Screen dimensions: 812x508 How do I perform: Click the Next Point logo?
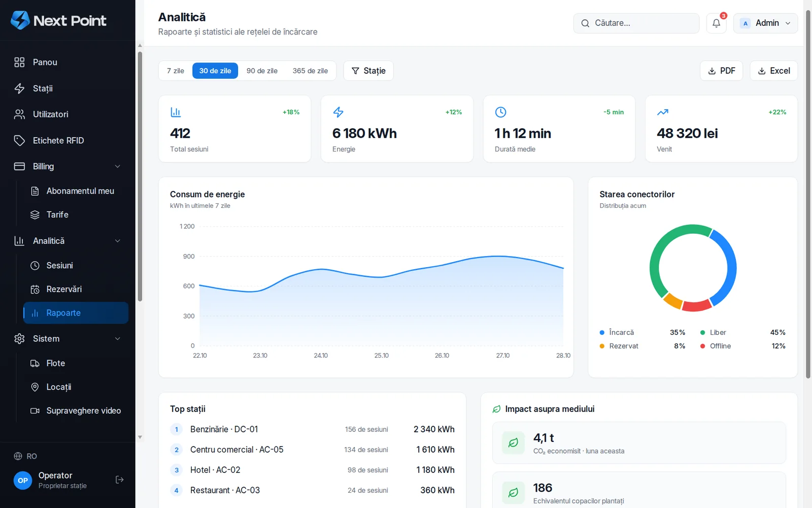[x=58, y=20]
